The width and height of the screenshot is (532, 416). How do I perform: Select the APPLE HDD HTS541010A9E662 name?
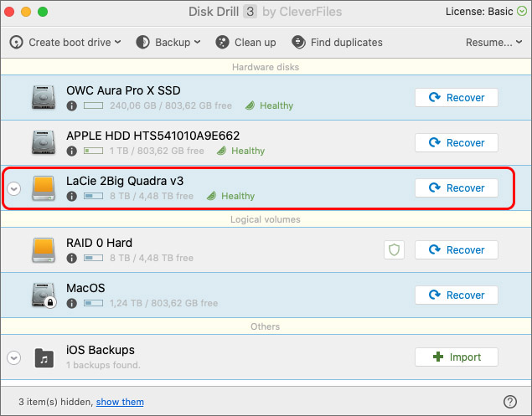click(x=153, y=136)
